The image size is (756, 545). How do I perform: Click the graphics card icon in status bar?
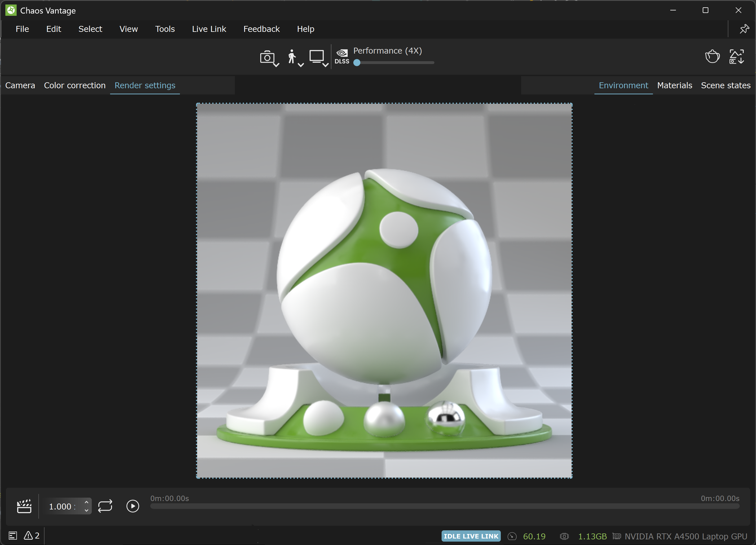[x=617, y=536]
